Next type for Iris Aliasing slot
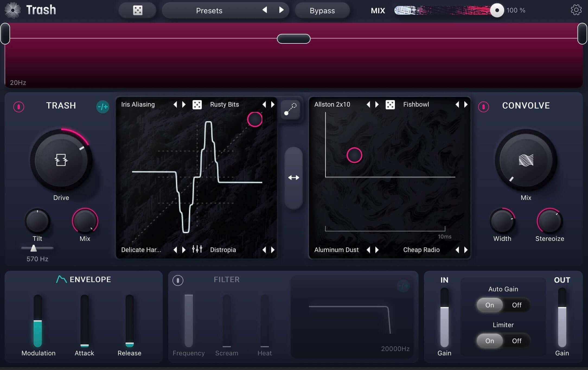Viewport: 588px width, 370px height. 184,104
